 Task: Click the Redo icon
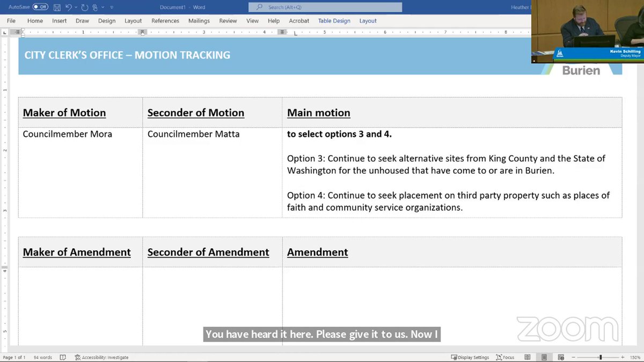84,8
